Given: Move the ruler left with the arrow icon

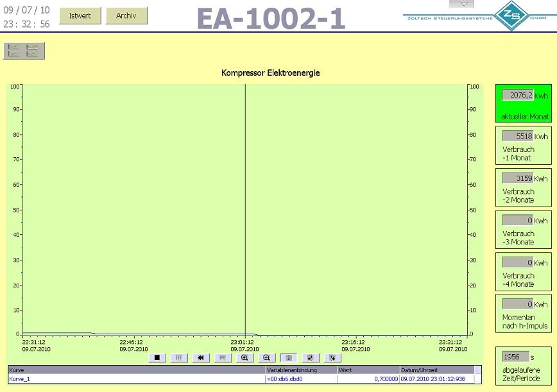Looking at the screenshot, I should 310,358.
